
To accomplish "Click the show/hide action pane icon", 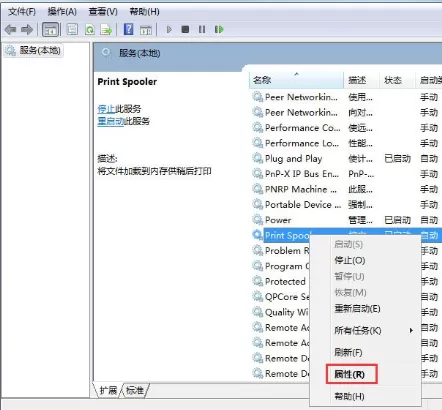I will (146, 30).
